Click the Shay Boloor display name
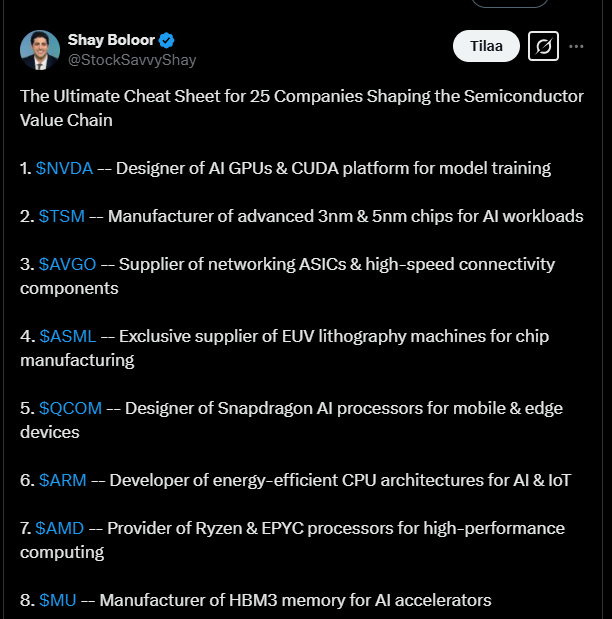The height and width of the screenshot is (619, 612). point(111,40)
